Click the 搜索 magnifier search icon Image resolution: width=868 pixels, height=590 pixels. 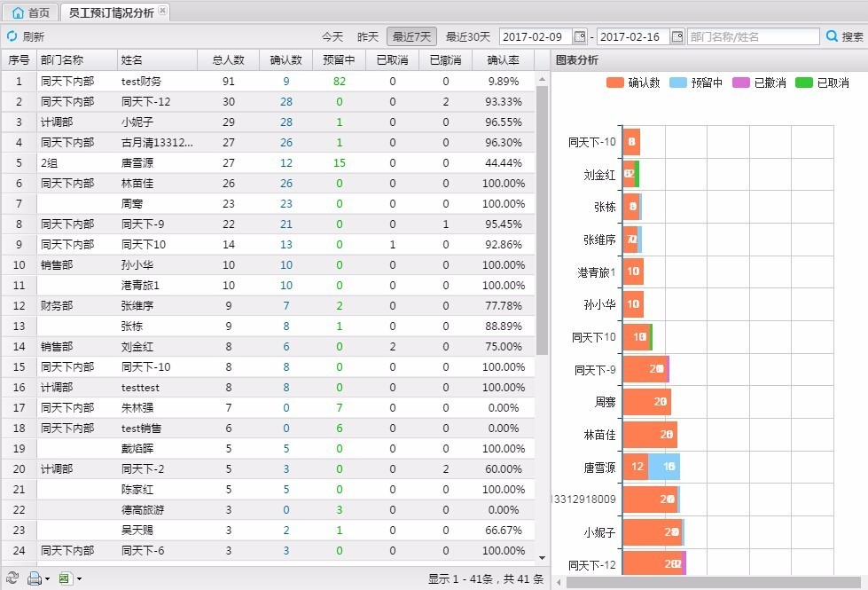(832, 36)
